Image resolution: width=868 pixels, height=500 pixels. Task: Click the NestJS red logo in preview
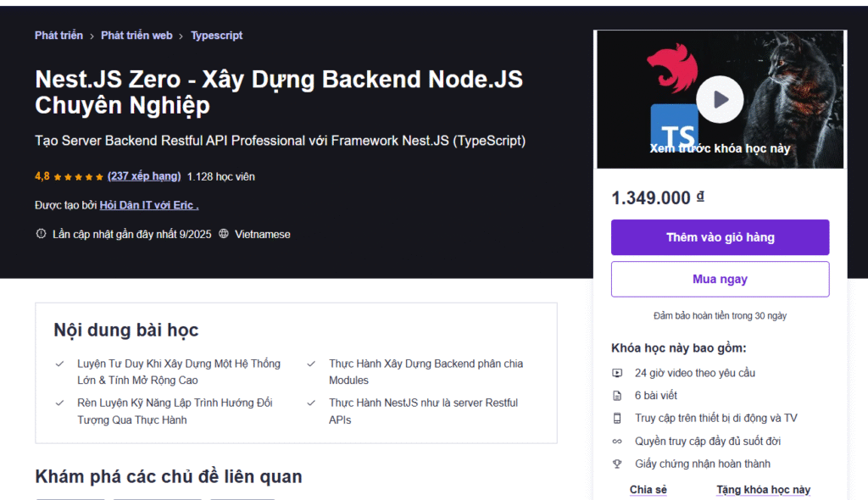click(672, 68)
